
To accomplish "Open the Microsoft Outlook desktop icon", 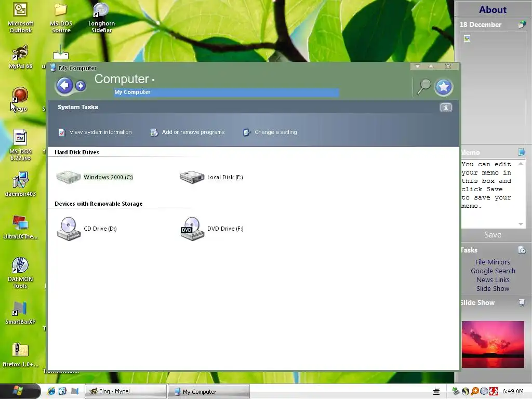I will click(20, 18).
